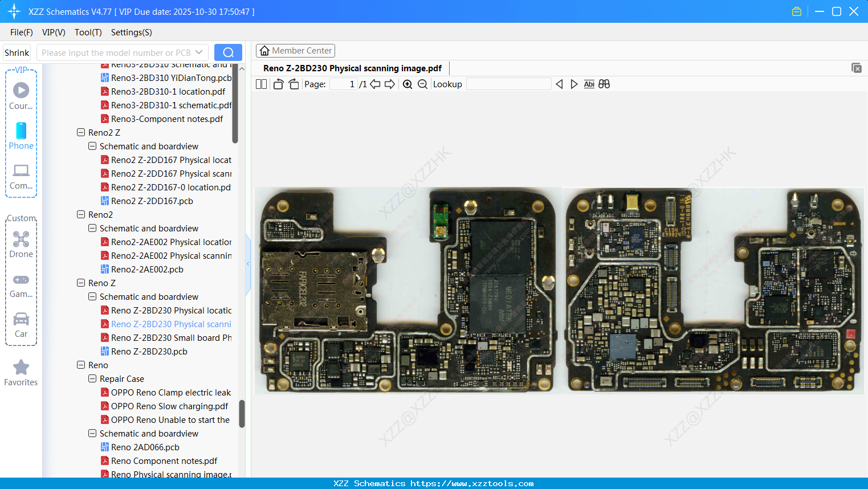Toggle the two-page layout view icon

click(x=261, y=84)
